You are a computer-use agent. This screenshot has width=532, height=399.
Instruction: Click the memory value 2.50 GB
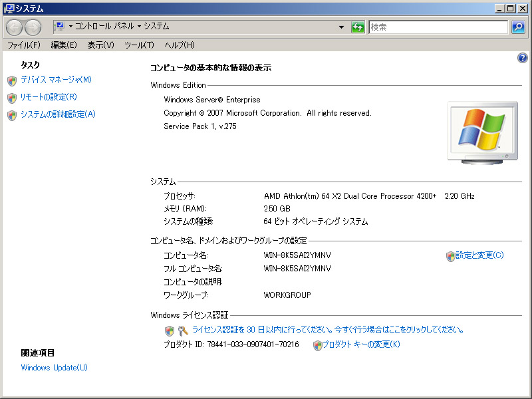point(277,209)
